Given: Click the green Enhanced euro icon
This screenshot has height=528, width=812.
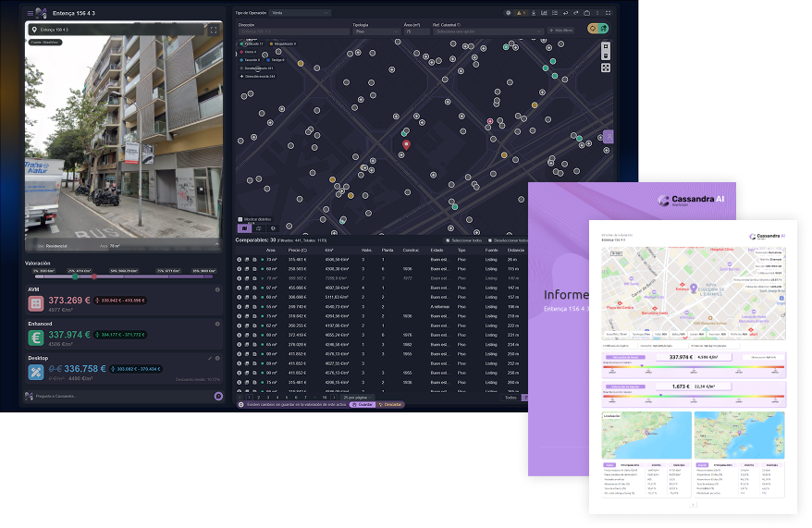Looking at the screenshot, I should click(36, 337).
